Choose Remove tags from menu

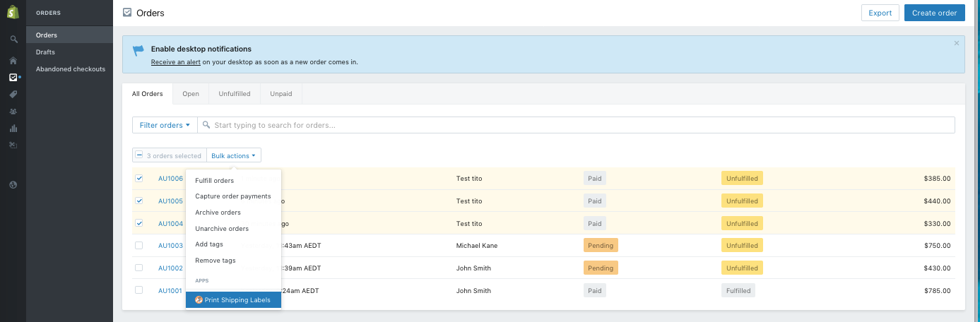click(233, 261)
